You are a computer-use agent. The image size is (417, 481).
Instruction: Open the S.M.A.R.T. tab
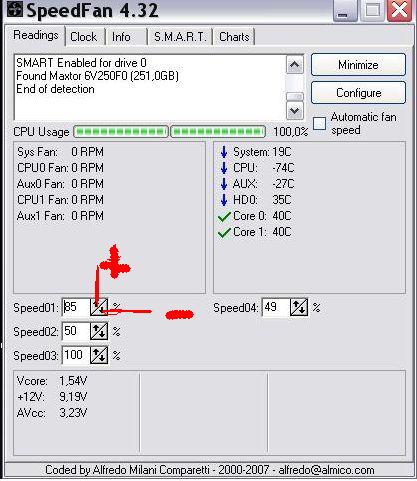[180, 37]
